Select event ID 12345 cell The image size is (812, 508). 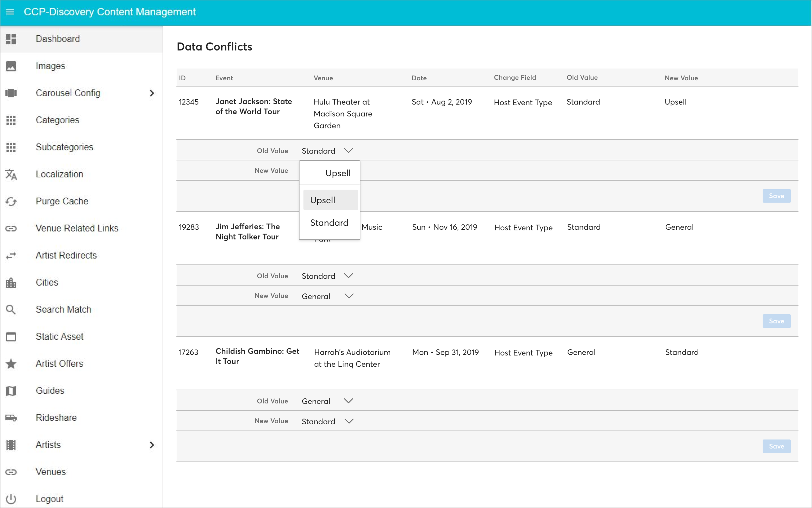[189, 102]
